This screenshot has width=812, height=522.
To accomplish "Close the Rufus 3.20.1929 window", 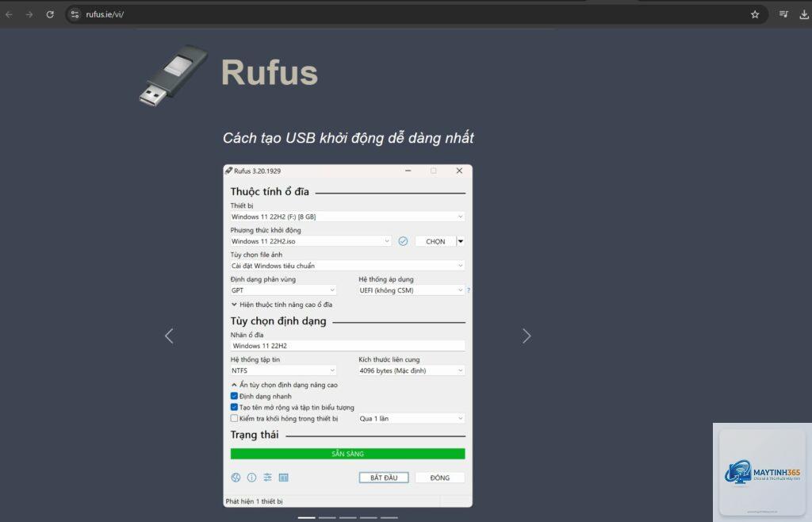I will tap(459, 171).
